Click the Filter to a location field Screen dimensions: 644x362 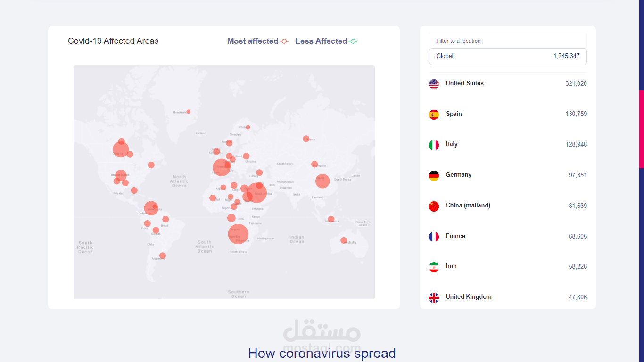click(x=508, y=41)
